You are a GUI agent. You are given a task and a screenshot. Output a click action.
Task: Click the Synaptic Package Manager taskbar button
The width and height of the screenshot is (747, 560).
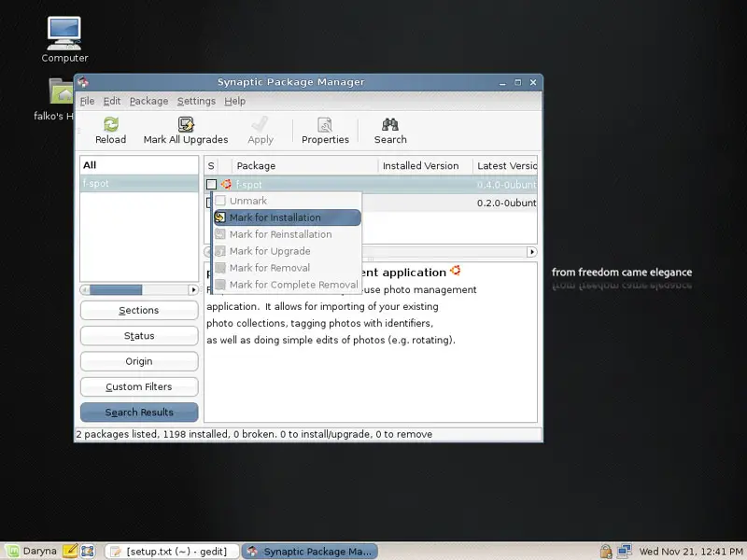310,552
